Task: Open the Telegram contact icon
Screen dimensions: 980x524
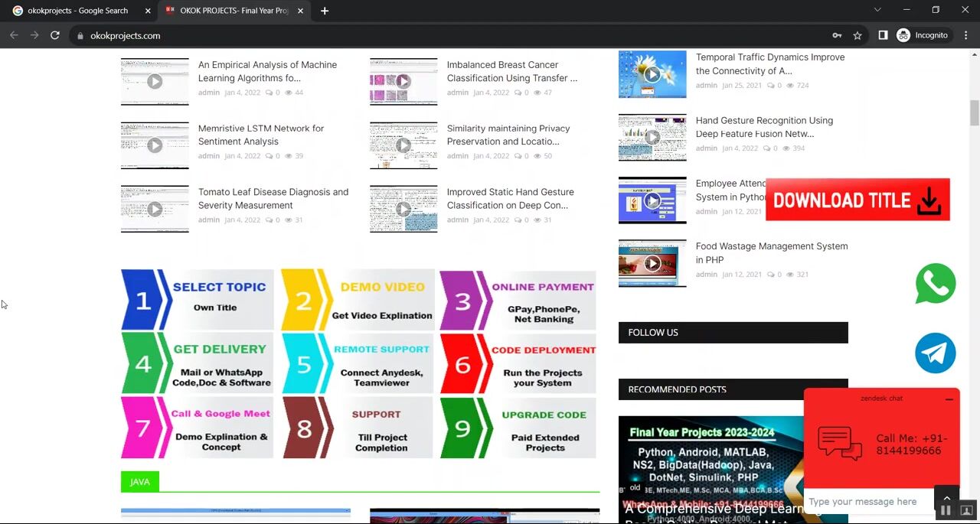Action: 936,353
